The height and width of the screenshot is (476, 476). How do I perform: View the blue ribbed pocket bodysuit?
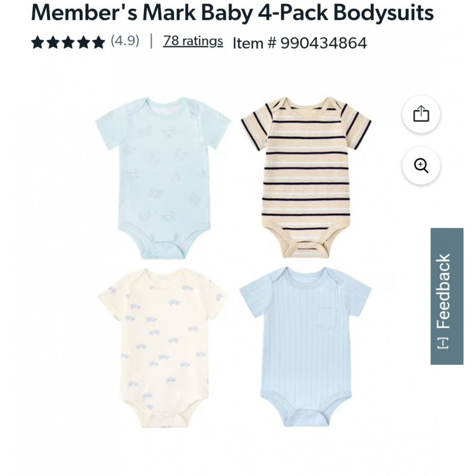coord(306,347)
